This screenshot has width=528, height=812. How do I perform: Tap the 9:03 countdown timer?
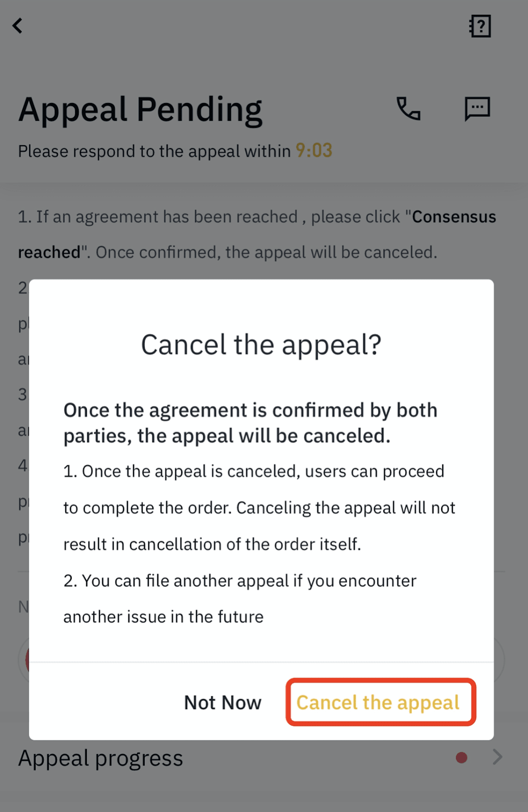click(314, 150)
